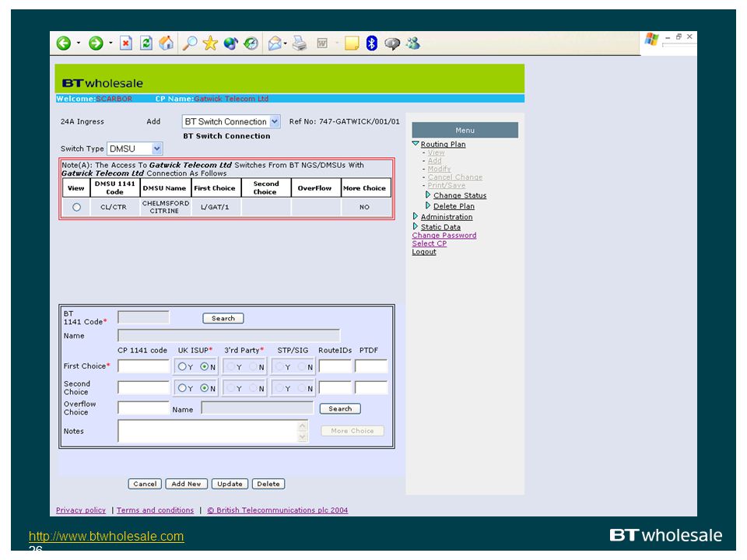This screenshot has height=560, width=747.
Task: Set Second Choice STP/SIG to N
Action: pos(302,388)
